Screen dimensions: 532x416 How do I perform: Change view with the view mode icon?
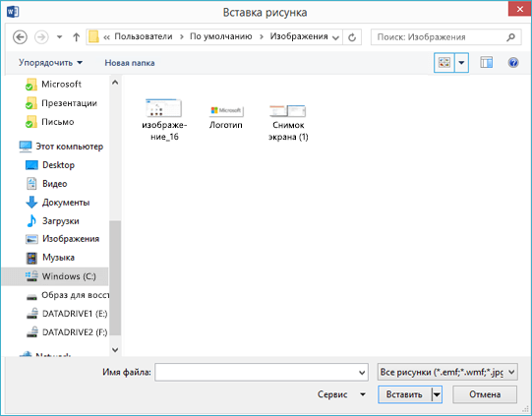[x=444, y=62]
